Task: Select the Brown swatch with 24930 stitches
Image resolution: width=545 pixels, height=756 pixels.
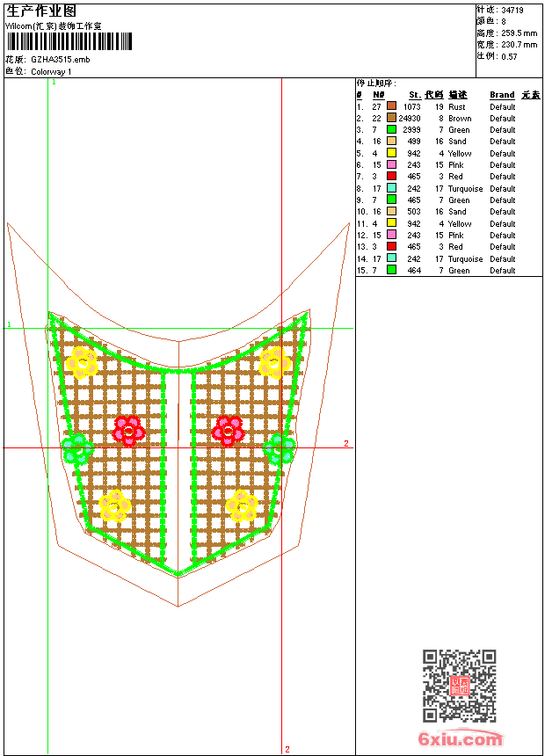Action: (391, 118)
